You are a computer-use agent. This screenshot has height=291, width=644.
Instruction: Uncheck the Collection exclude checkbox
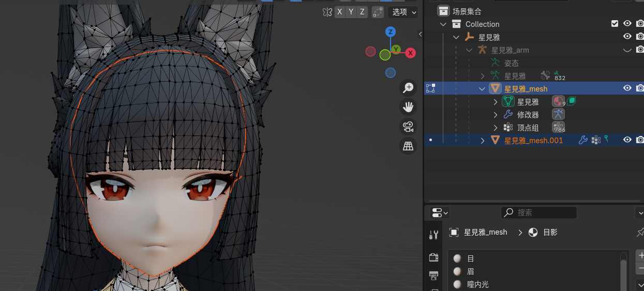615,24
